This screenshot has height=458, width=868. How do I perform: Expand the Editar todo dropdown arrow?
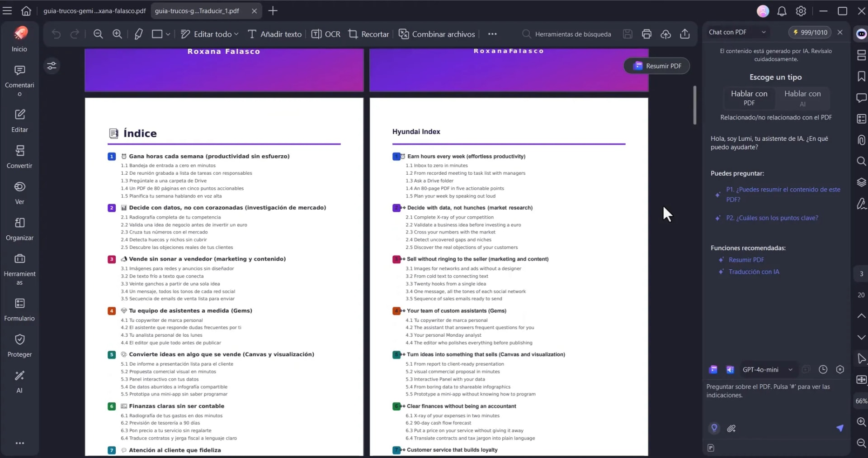(236, 34)
